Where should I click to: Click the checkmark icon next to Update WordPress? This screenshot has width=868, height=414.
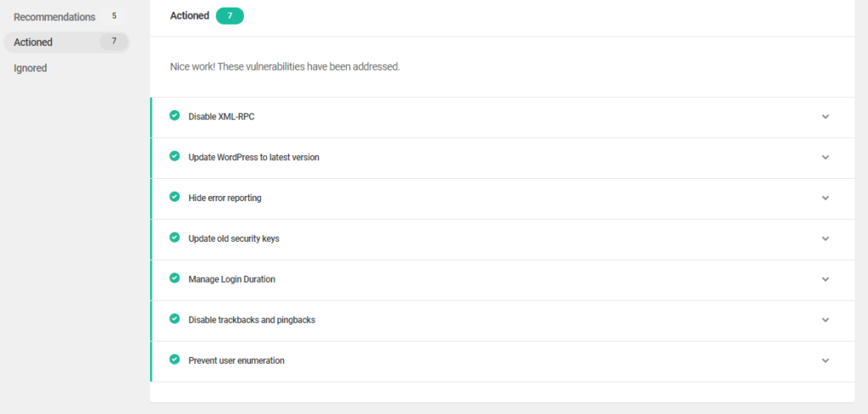tap(175, 156)
